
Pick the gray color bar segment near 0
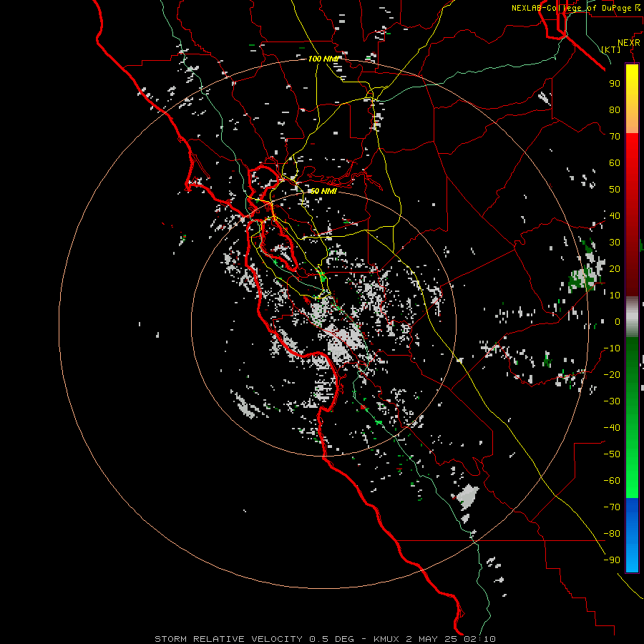pos(632,317)
